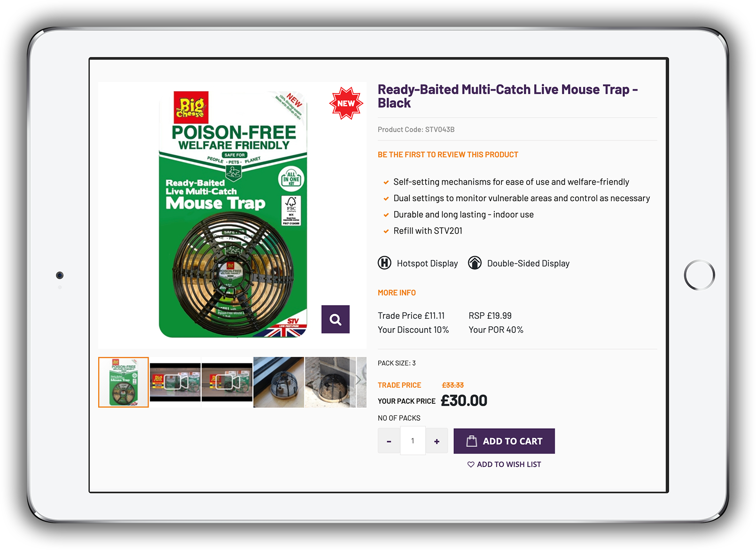View the trap on wooden floor thumbnail
756x550 pixels.
(279, 382)
